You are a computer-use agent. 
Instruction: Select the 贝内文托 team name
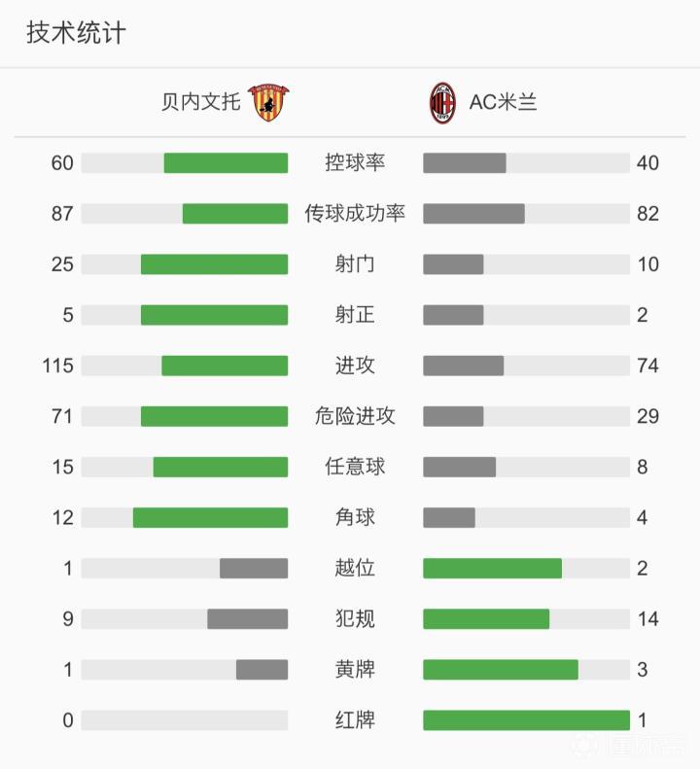click(x=200, y=102)
